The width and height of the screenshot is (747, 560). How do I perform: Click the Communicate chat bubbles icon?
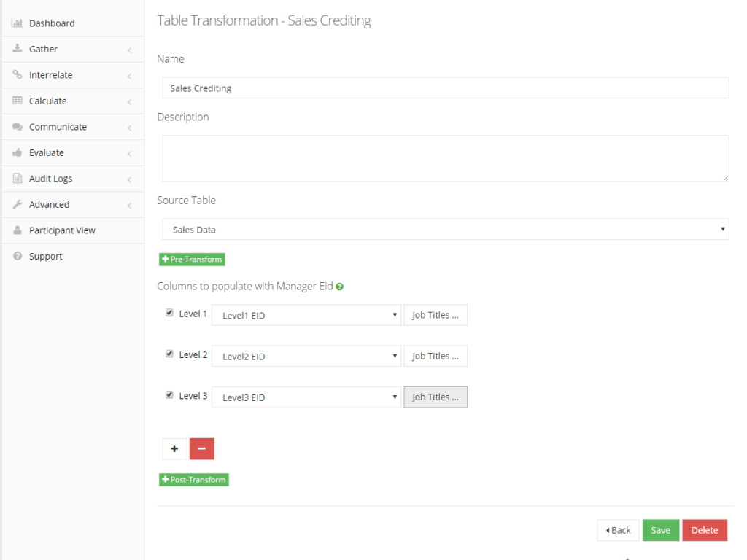pyautogui.click(x=18, y=126)
